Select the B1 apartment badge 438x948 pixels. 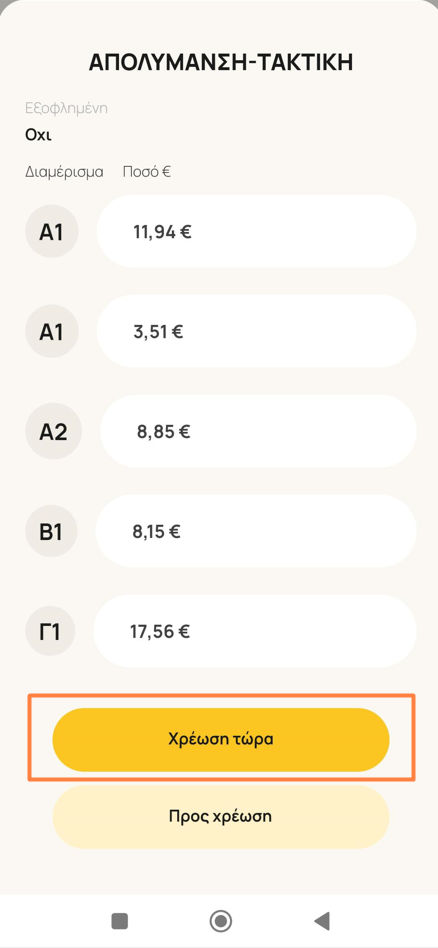51,531
